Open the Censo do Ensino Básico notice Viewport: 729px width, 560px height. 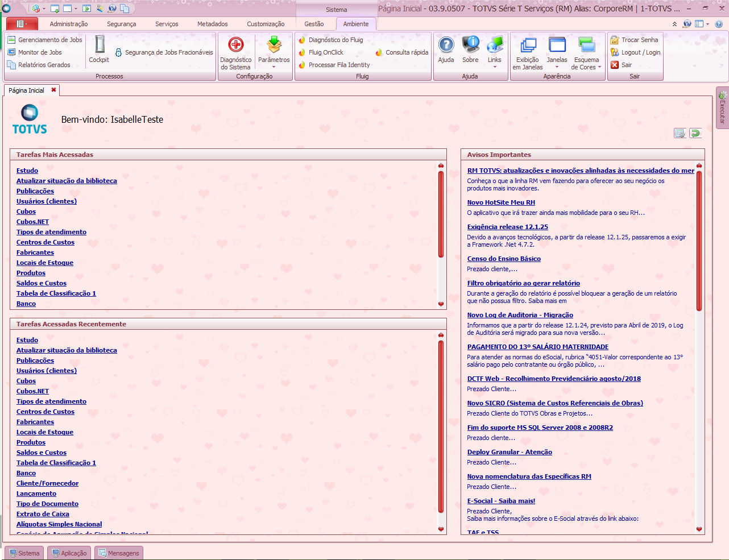coord(504,259)
